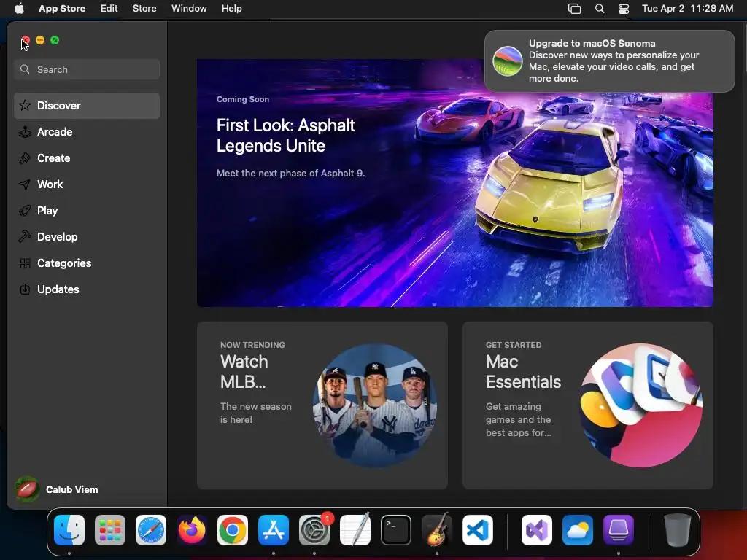Click the "NOW TRENDING" label

tap(252, 345)
